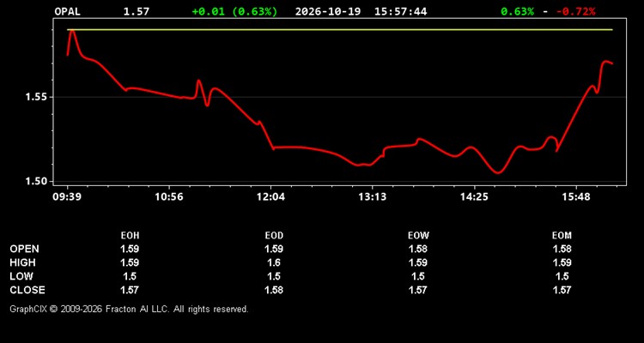
Task: Select the 1.55 price axis label
Action: (37, 97)
